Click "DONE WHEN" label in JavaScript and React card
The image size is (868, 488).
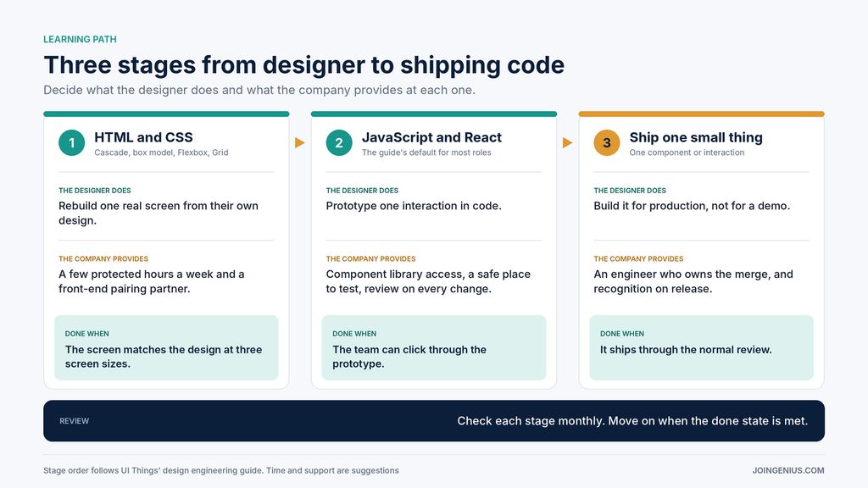(x=354, y=334)
